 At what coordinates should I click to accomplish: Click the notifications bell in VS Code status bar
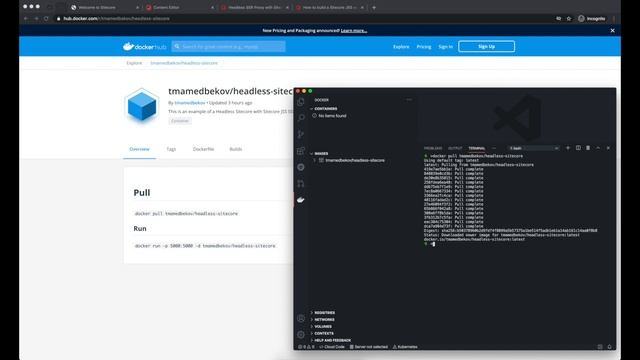click(x=609, y=347)
